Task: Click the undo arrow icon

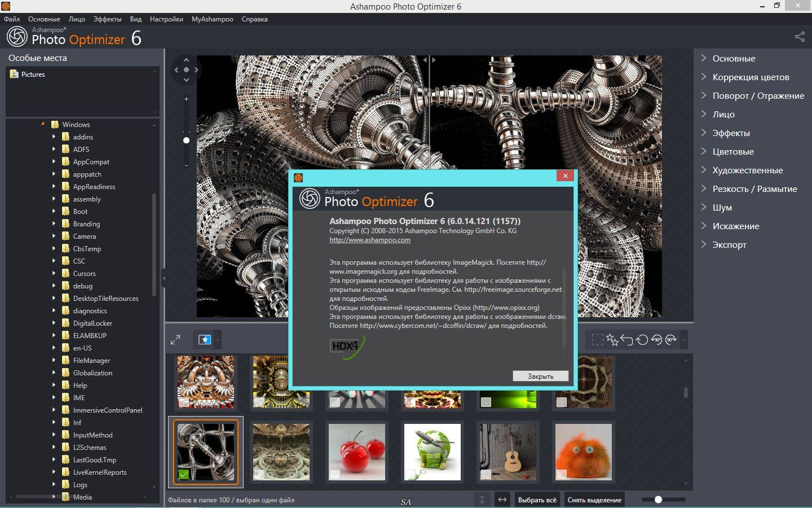Action: [x=627, y=340]
